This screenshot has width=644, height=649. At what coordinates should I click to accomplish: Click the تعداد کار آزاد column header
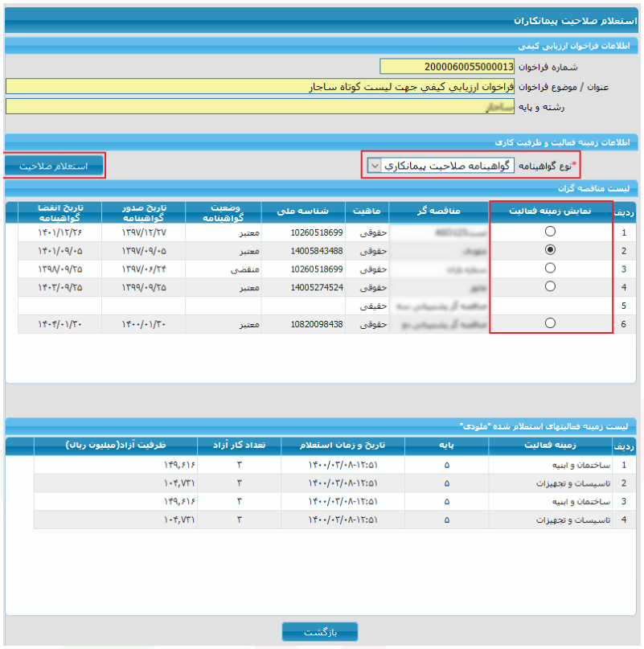tap(240, 446)
